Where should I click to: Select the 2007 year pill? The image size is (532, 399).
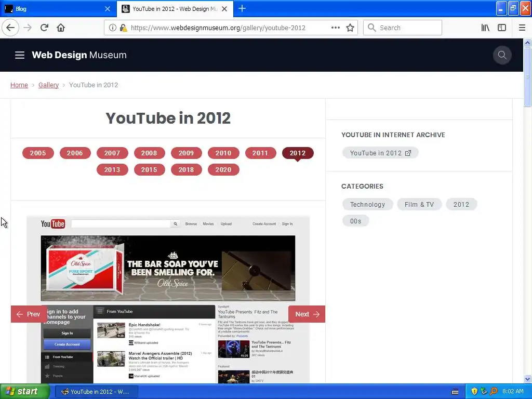112,153
